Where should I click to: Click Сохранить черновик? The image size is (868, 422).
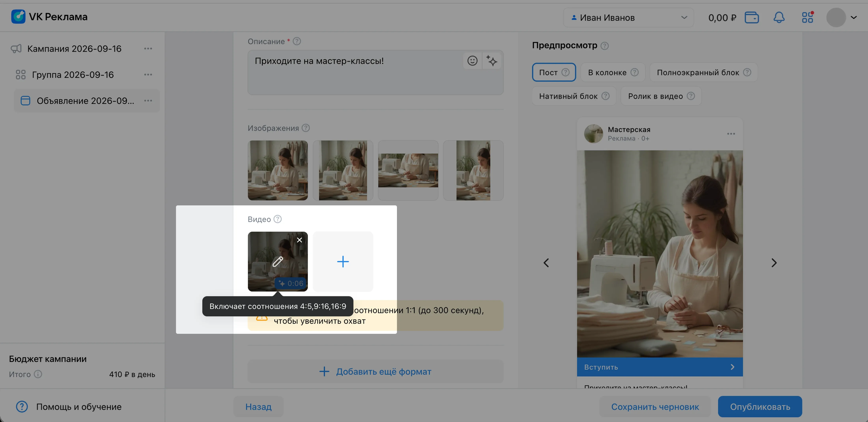click(x=655, y=407)
